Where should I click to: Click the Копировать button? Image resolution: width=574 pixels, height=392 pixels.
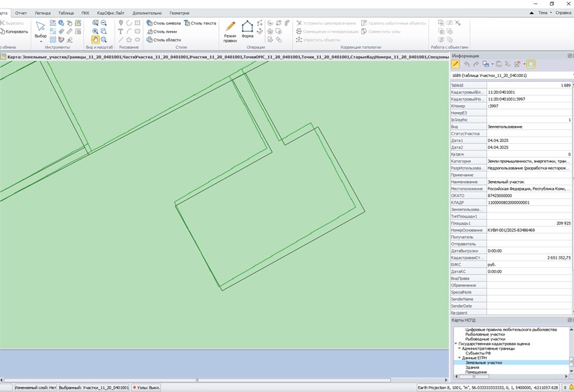click(x=15, y=31)
